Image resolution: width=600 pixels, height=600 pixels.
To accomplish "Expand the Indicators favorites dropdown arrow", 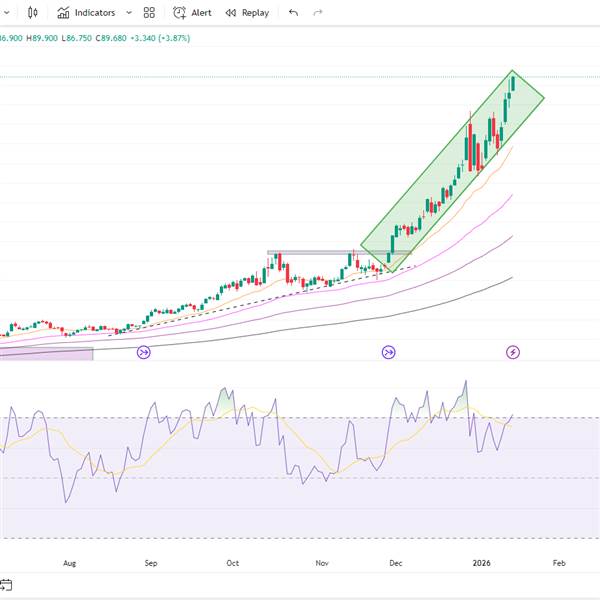I will point(129,13).
